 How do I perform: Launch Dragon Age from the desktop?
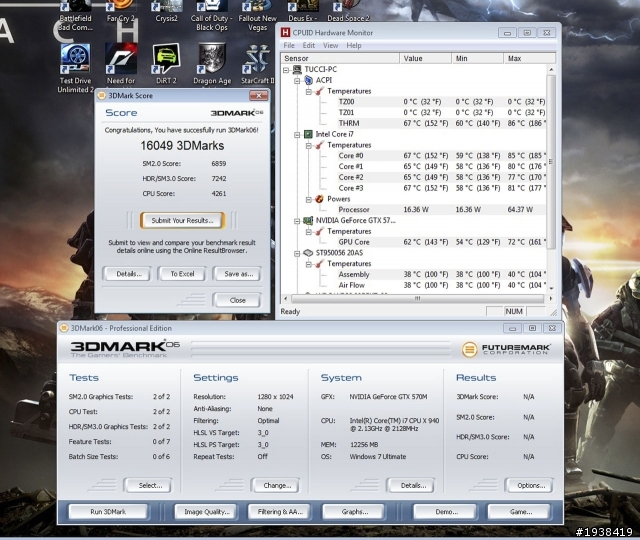tap(212, 64)
